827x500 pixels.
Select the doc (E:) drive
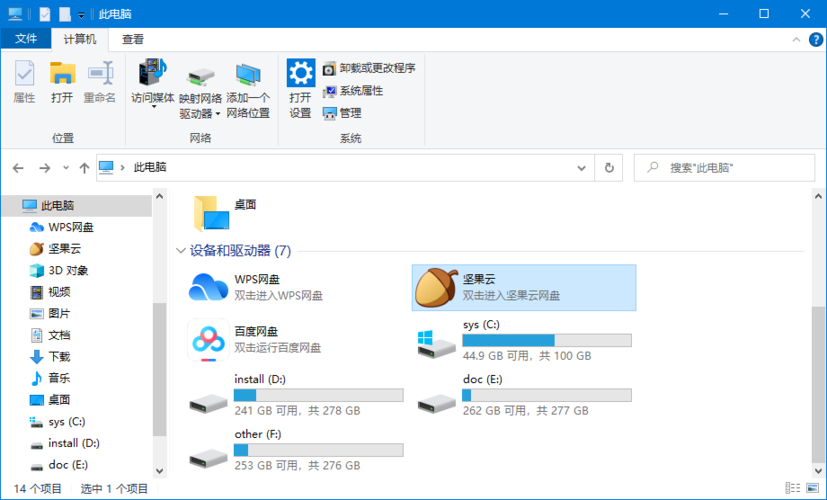524,395
